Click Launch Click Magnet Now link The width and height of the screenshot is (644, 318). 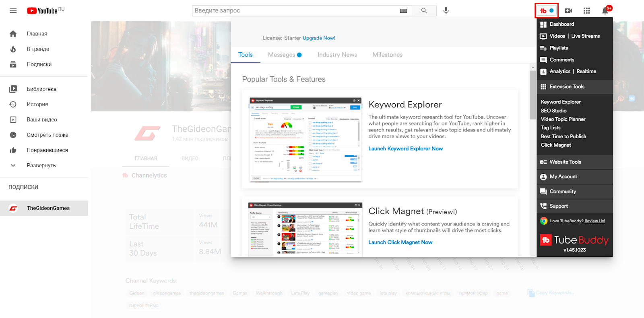coord(400,242)
